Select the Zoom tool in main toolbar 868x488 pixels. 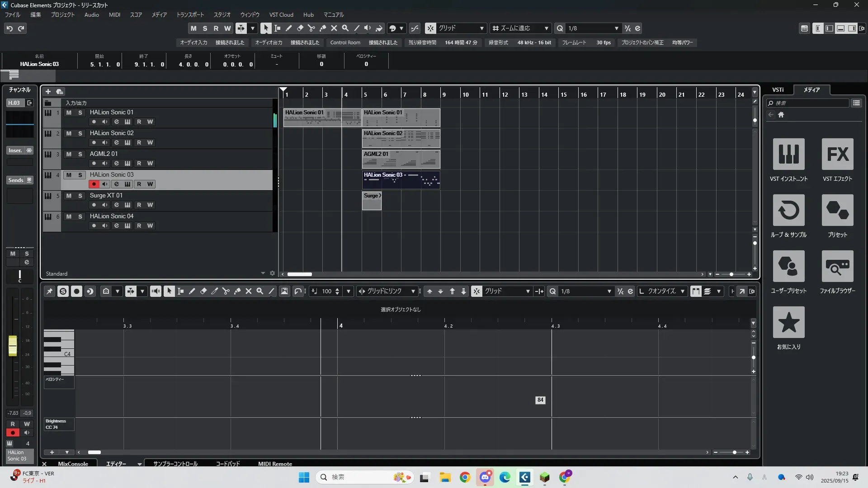pyautogui.click(x=345, y=28)
